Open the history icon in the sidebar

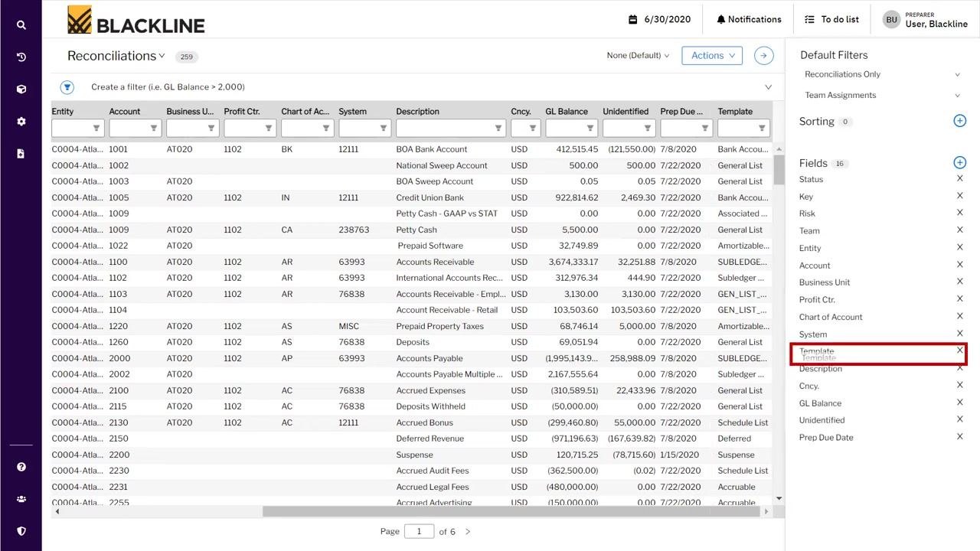[21, 57]
